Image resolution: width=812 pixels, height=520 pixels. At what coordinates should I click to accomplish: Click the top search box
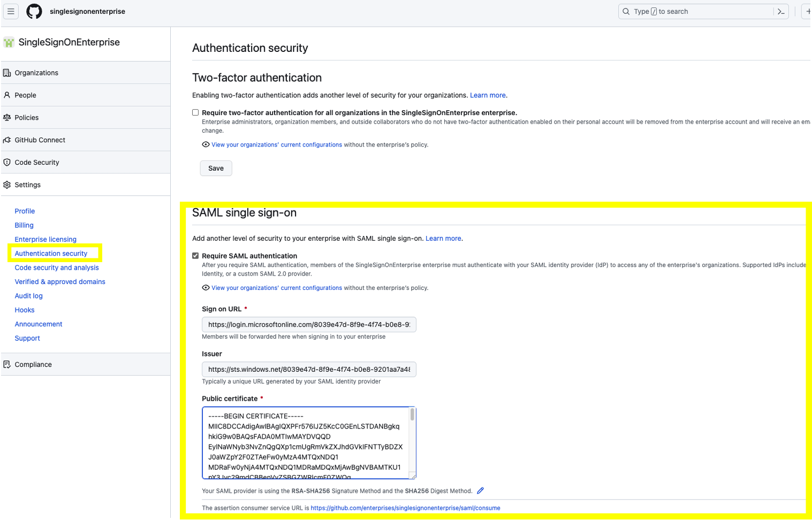[704, 11]
